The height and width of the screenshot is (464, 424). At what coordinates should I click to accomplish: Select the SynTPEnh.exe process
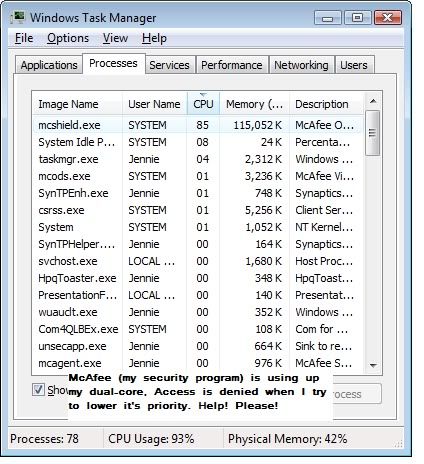pyautogui.click(x=198, y=193)
